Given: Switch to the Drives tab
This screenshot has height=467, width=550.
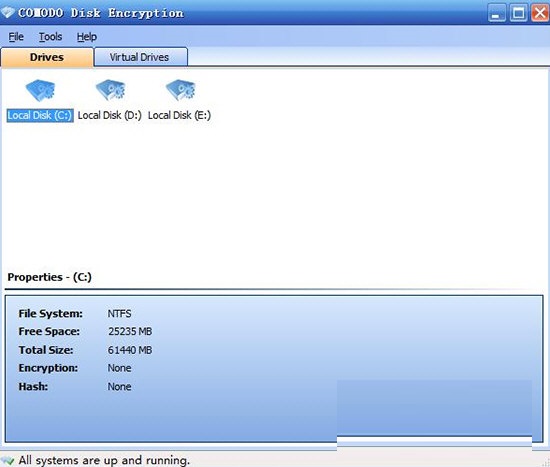Looking at the screenshot, I should pyautogui.click(x=47, y=57).
